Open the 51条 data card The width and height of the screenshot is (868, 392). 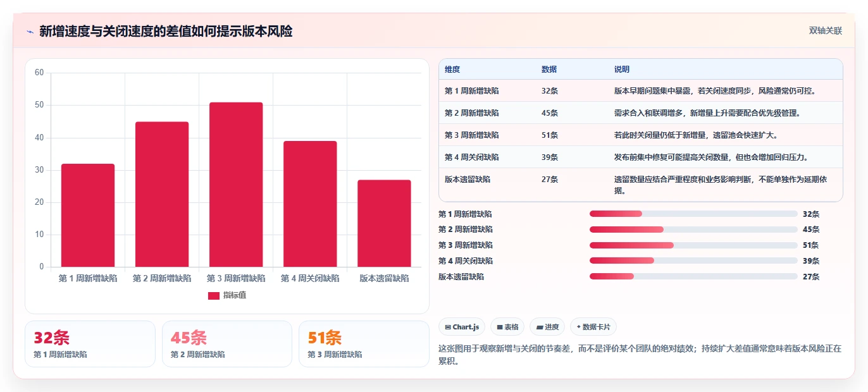tap(364, 344)
